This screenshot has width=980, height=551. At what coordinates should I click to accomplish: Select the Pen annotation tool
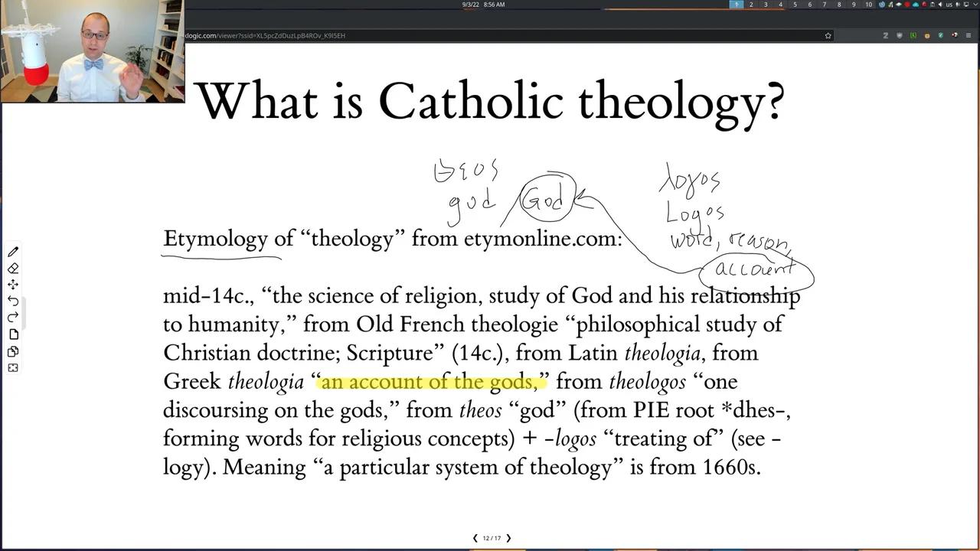12,253
